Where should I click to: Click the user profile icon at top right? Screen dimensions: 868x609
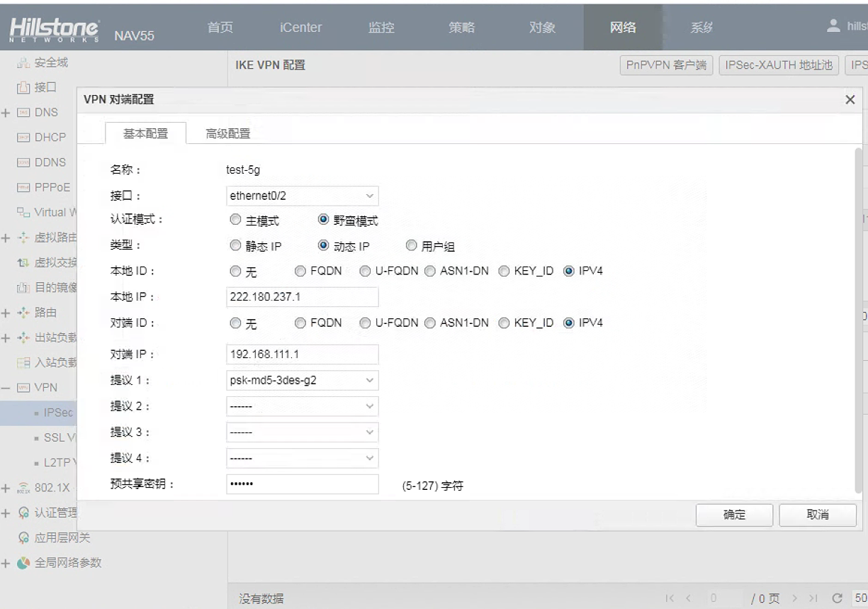833,26
